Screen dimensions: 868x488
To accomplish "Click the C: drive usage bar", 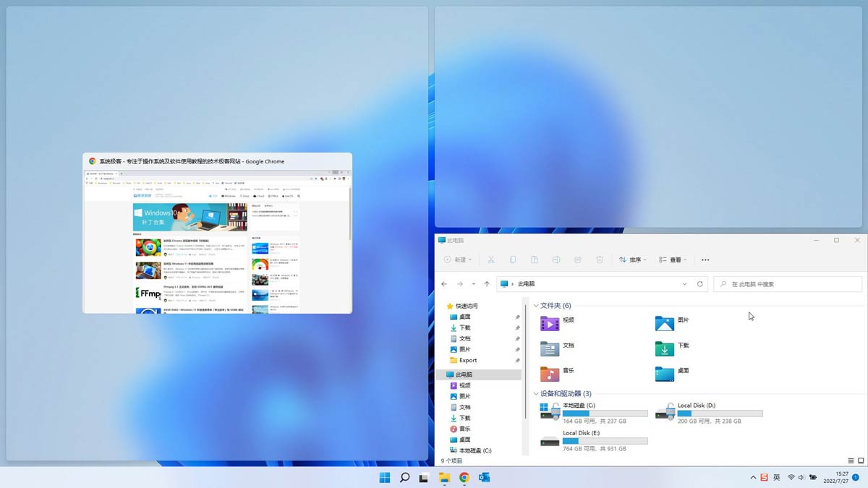I will pyautogui.click(x=605, y=414).
